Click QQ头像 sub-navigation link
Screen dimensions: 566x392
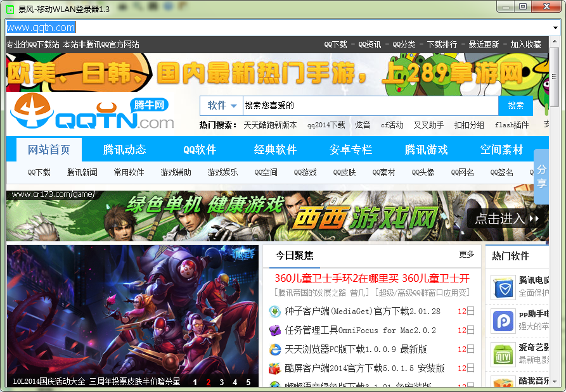click(x=423, y=172)
